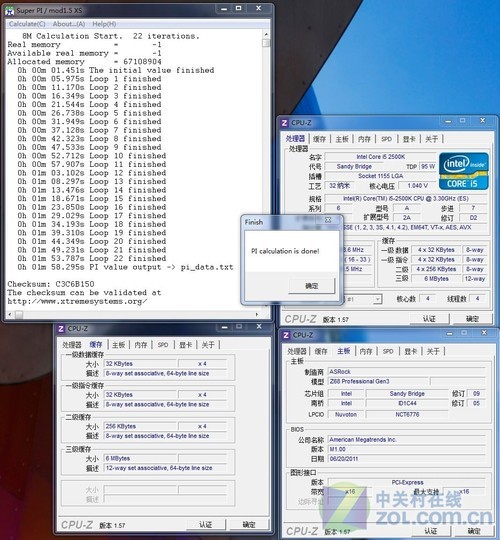The height and width of the screenshot is (540, 500).
Task: Select SPD tab in bottom-left CPU-Z window
Action: (163, 345)
